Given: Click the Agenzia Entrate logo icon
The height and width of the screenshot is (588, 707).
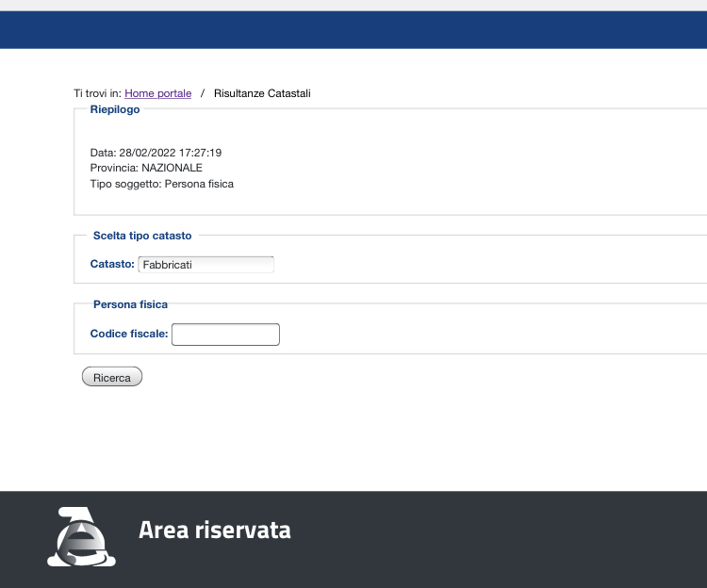Looking at the screenshot, I should (x=81, y=537).
